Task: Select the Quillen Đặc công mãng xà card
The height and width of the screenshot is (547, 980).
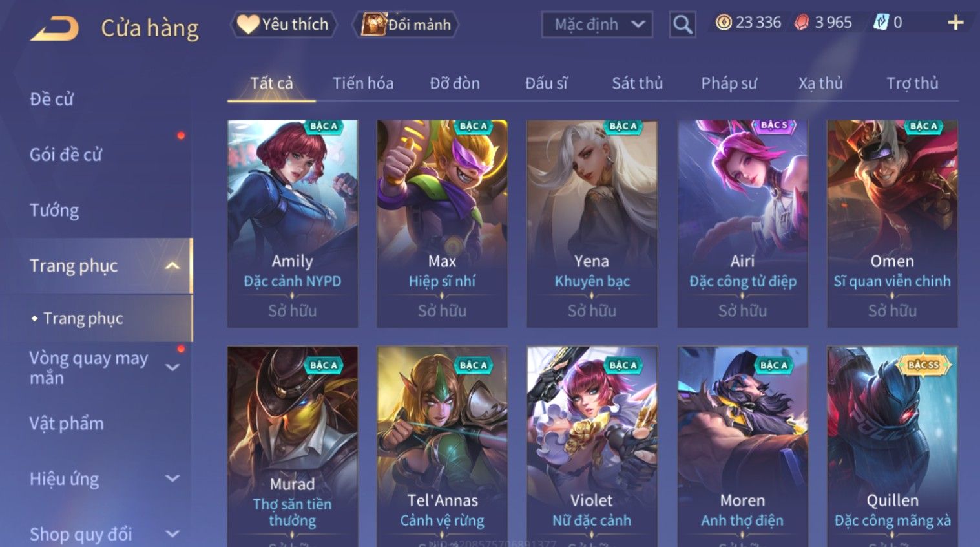Action: pyautogui.click(x=892, y=446)
